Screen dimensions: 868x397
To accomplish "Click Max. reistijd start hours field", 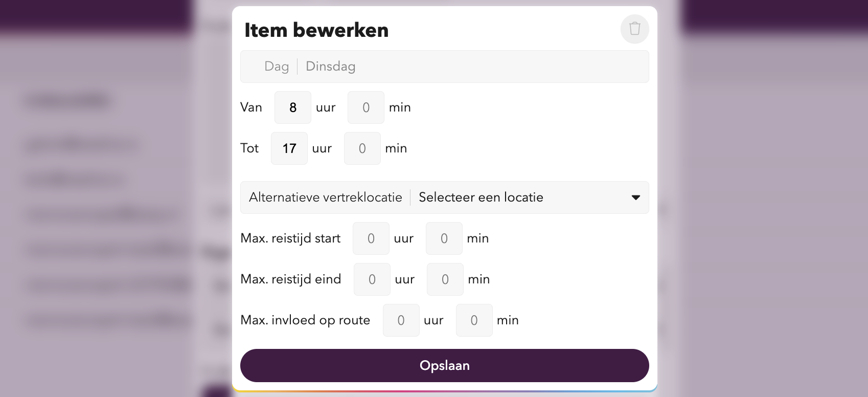I will point(371,238).
